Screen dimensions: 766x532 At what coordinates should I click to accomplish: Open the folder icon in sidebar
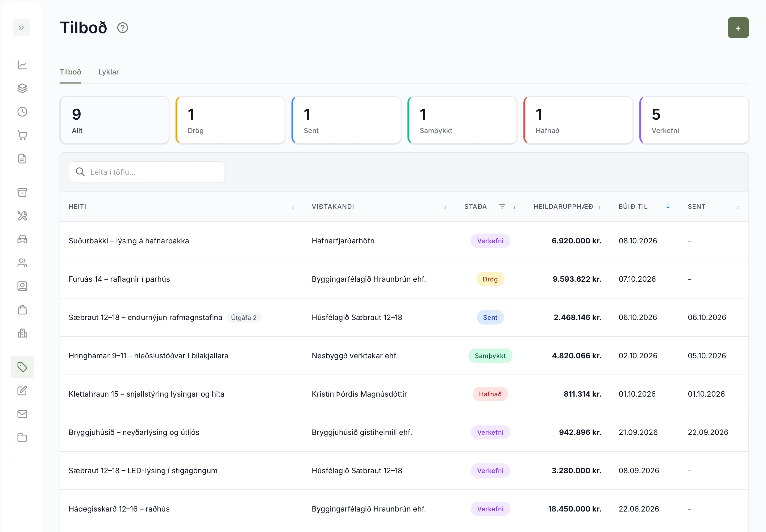coord(22,437)
